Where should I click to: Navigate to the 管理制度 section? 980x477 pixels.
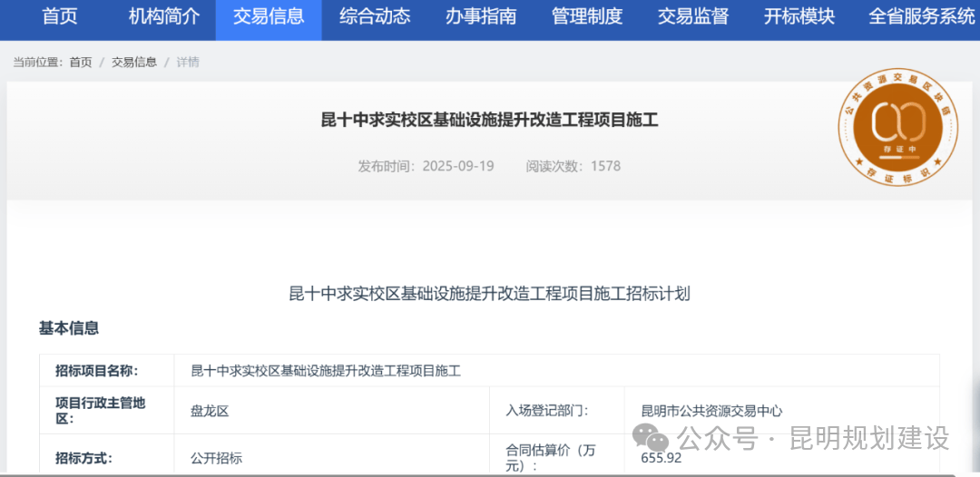coord(587,17)
